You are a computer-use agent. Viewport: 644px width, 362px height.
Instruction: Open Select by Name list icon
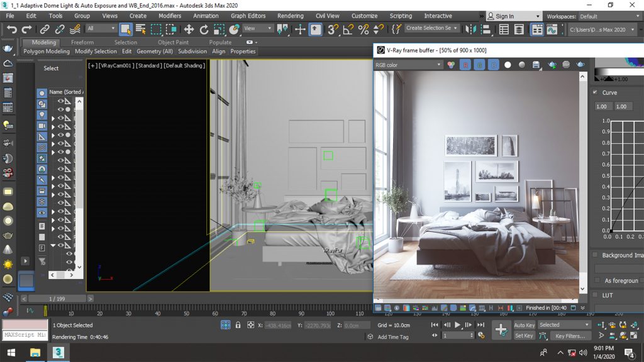pyautogui.click(x=140, y=29)
